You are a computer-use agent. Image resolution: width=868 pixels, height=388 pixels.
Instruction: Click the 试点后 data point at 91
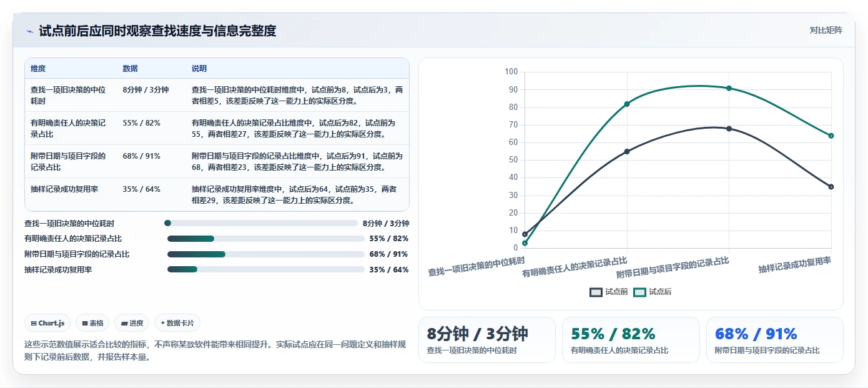(x=729, y=88)
